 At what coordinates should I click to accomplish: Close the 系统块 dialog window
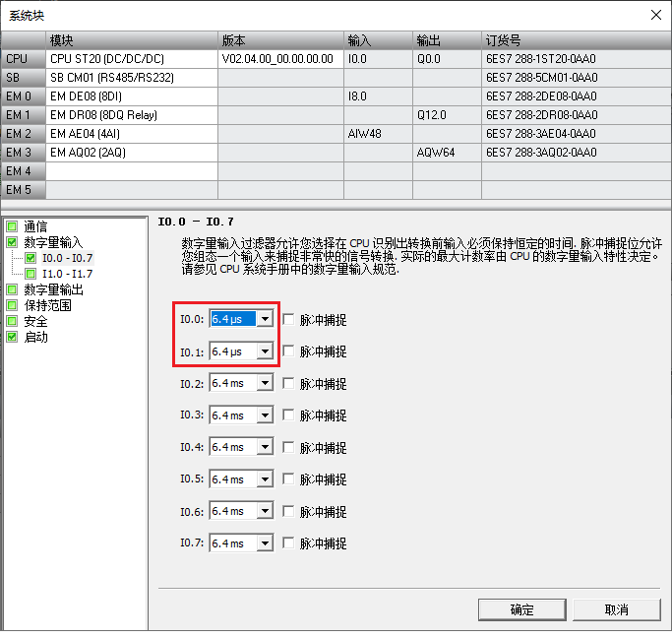655,14
